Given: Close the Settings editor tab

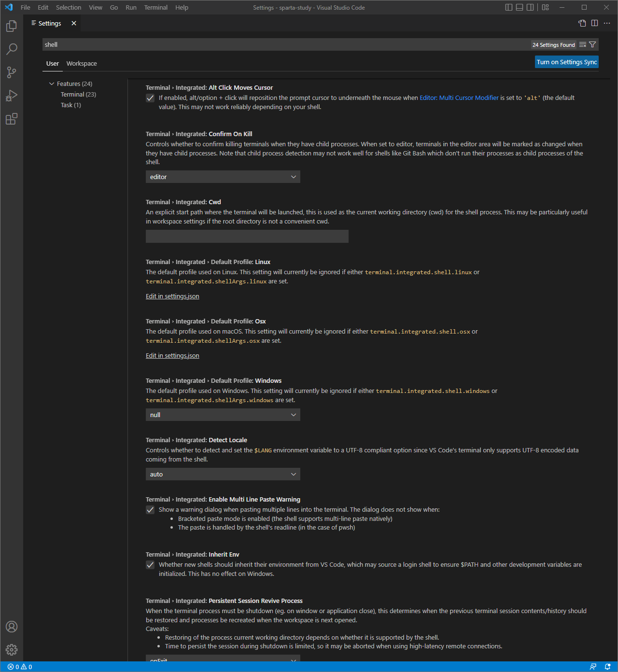Looking at the screenshot, I should (74, 23).
